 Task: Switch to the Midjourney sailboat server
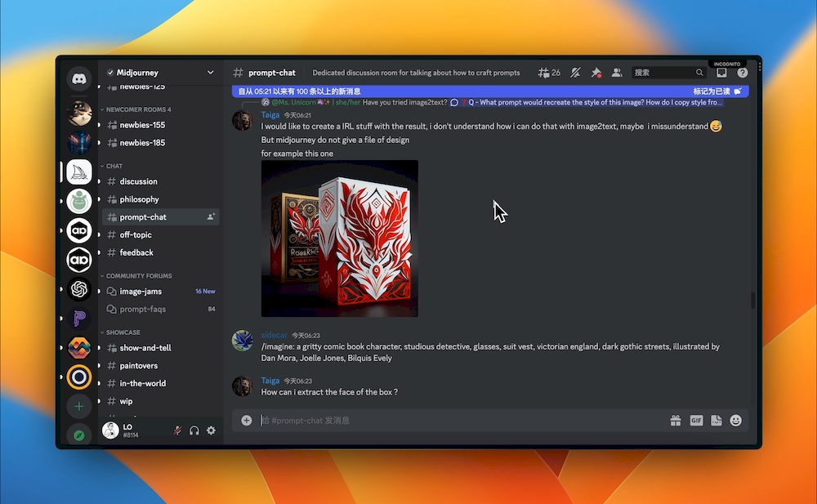coord(79,172)
